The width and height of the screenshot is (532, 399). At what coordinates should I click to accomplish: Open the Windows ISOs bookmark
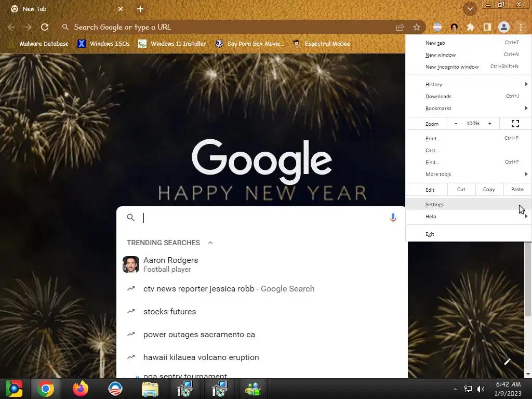[x=103, y=44]
